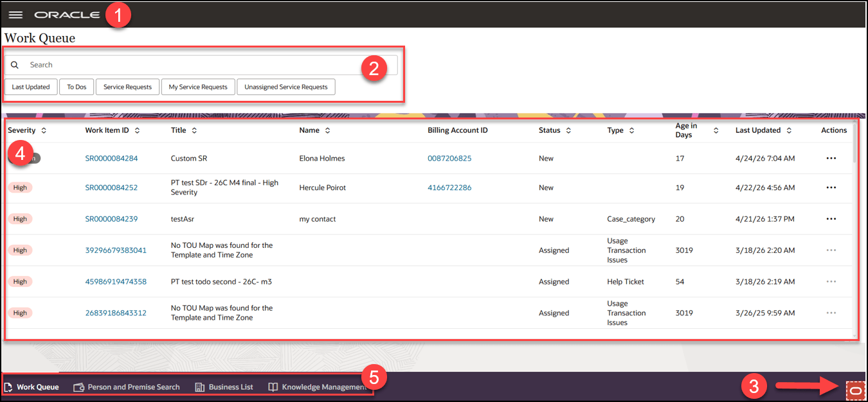Image resolution: width=868 pixels, height=402 pixels.
Task: Apply the To Dos filter chip
Action: (77, 87)
